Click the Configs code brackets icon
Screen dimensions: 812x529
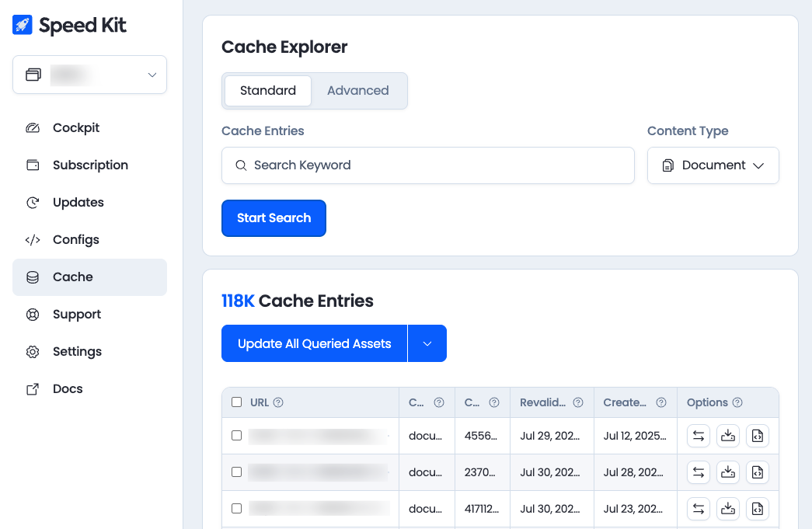pyautogui.click(x=33, y=240)
